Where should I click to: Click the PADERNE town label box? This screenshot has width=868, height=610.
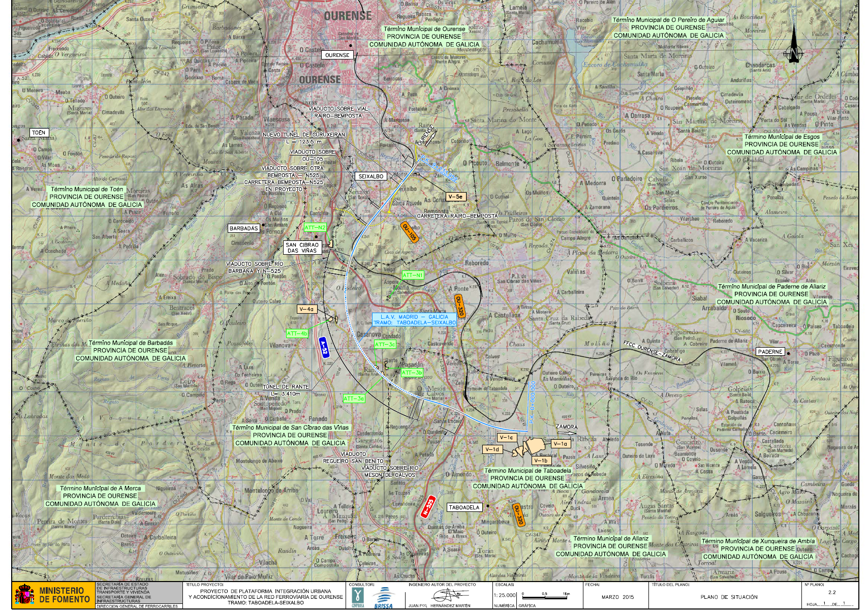pos(769,352)
